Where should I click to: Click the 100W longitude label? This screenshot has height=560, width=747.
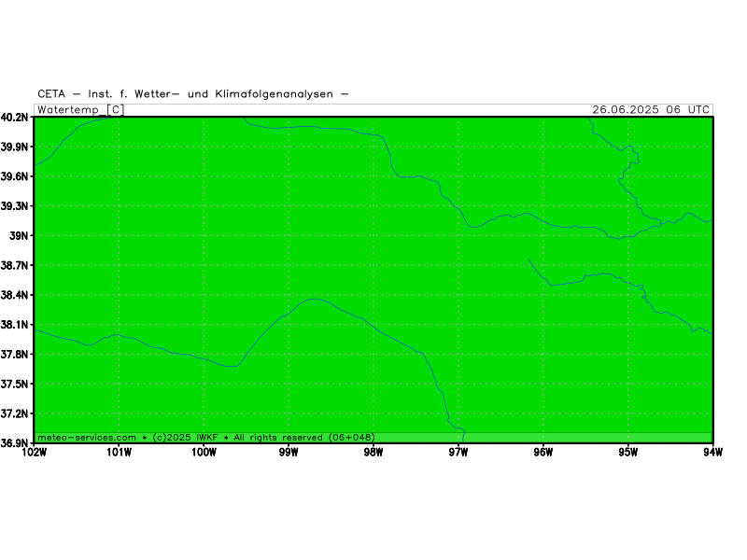pos(204,453)
